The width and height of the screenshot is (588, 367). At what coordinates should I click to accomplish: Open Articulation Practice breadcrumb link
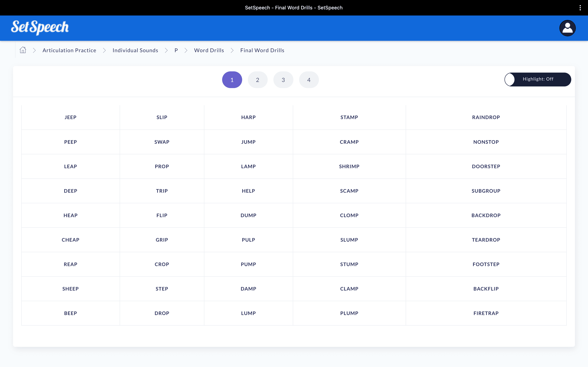pyautogui.click(x=69, y=50)
